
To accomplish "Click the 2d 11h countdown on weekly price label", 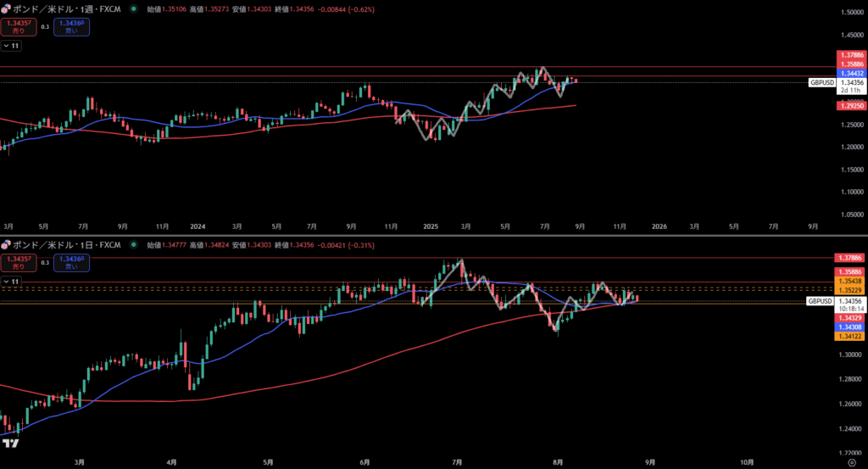I will [851, 90].
